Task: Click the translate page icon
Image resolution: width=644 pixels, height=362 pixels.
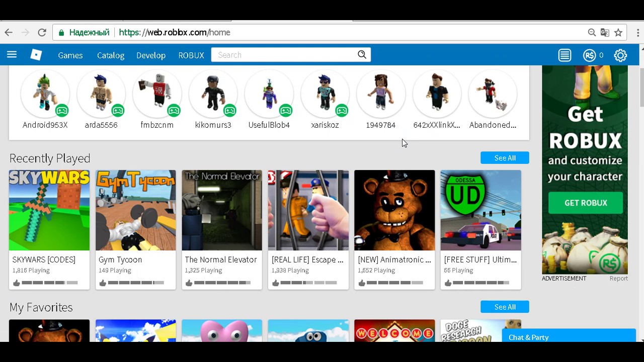Action: tap(605, 32)
